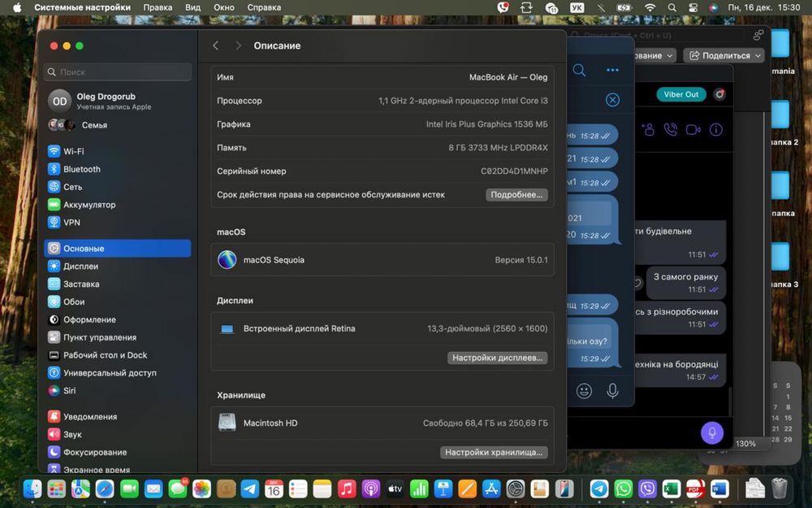Open Viber settings gear next to Viber Out

[x=719, y=94]
